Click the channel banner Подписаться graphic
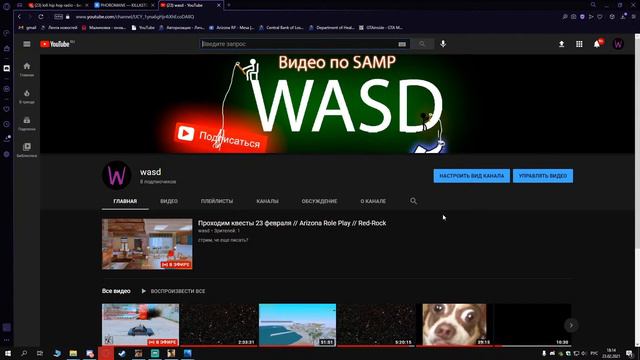 pyautogui.click(x=220, y=138)
